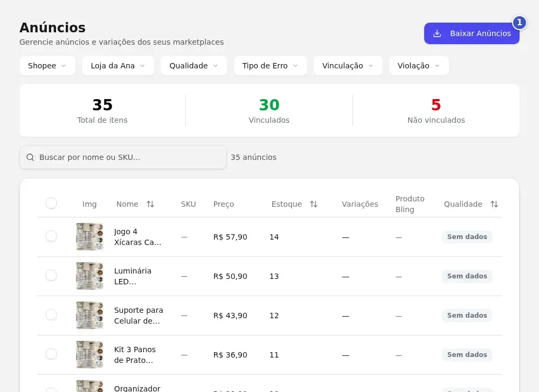539x392 pixels.
Task: Expand the Tipo de Erro filter
Action: (x=270, y=66)
